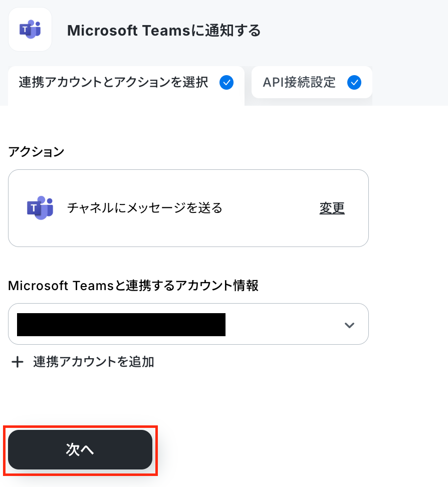The height and width of the screenshot is (487, 448).
Task: Click the API接続設定 tab label text
Action: [299, 83]
